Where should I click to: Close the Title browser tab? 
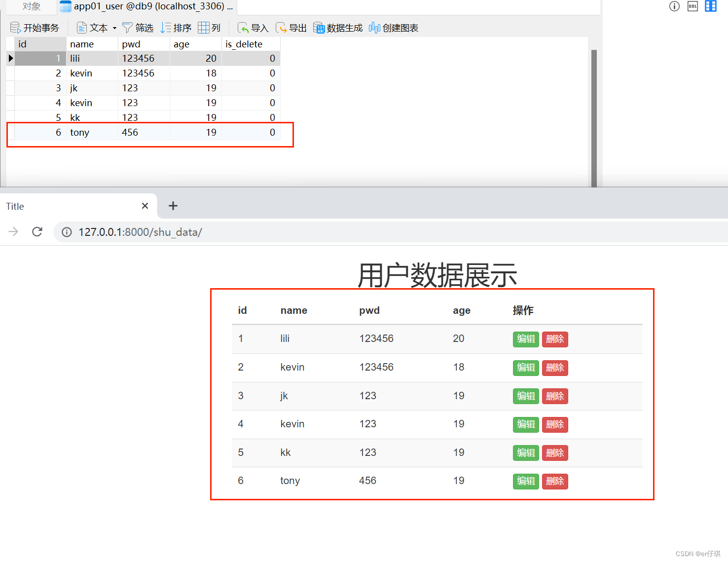point(145,206)
